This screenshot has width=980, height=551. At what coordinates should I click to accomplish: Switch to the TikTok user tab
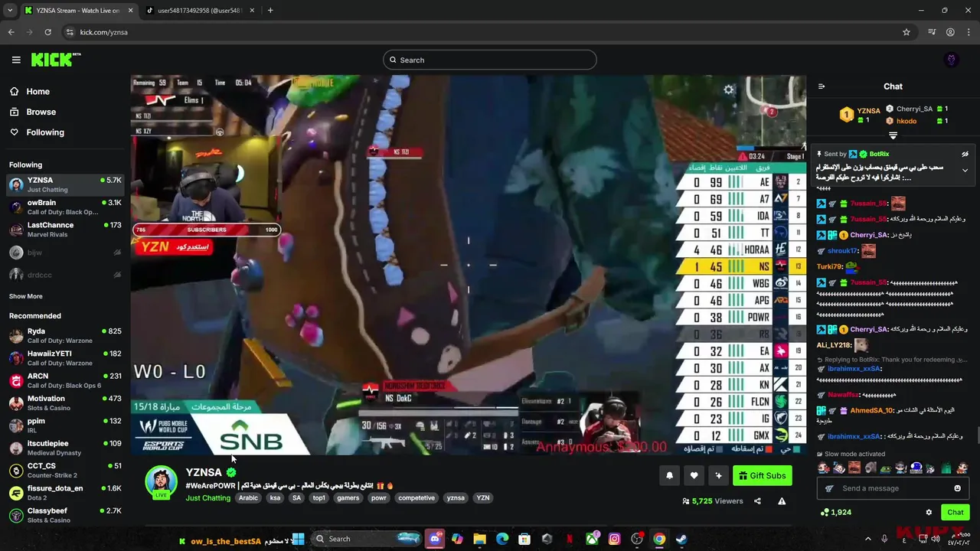tap(200, 11)
